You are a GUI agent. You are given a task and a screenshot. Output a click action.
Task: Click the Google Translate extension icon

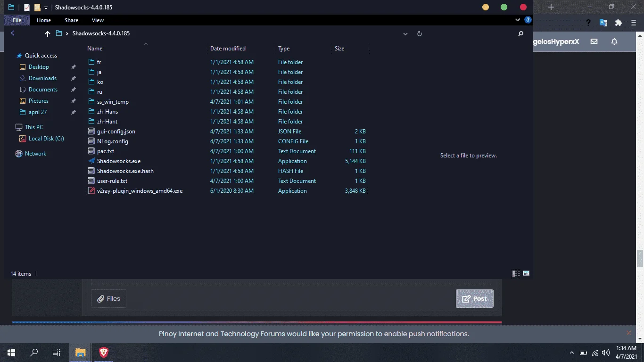603,23
